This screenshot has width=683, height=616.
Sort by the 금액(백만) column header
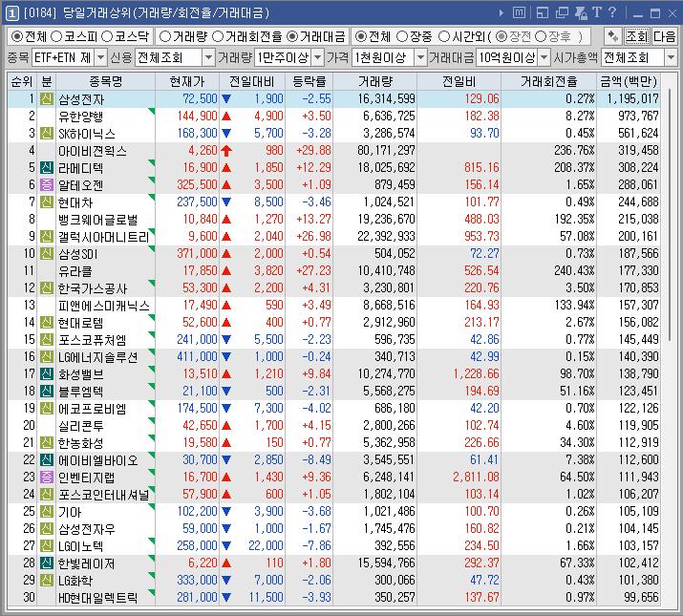(x=629, y=81)
